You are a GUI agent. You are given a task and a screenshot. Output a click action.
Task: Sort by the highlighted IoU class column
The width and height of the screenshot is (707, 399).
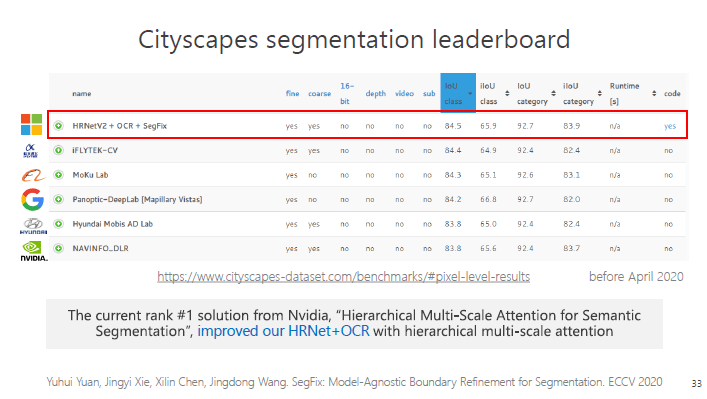point(458,93)
